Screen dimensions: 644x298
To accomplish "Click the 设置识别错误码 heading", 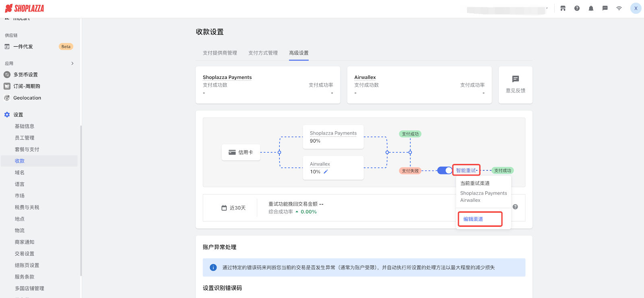I will (x=222, y=288).
